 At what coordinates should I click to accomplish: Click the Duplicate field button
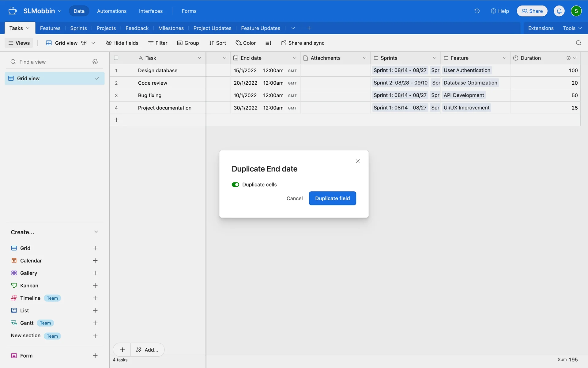click(x=332, y=198)
